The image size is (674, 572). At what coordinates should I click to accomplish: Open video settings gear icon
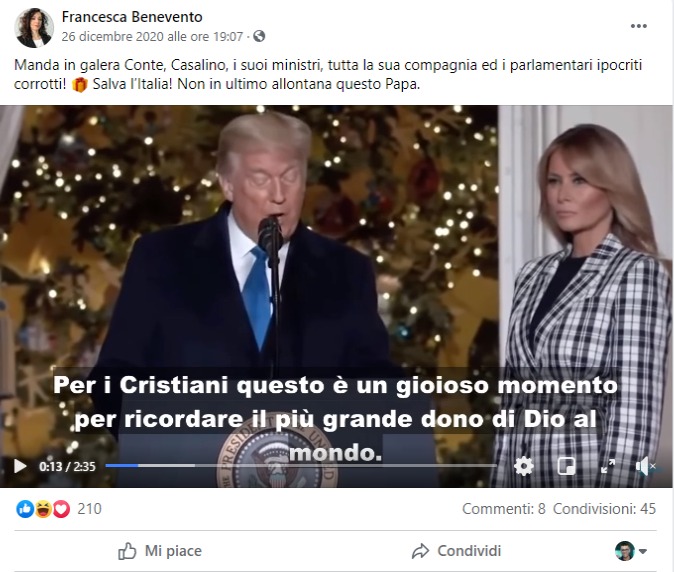pos(524,466)
